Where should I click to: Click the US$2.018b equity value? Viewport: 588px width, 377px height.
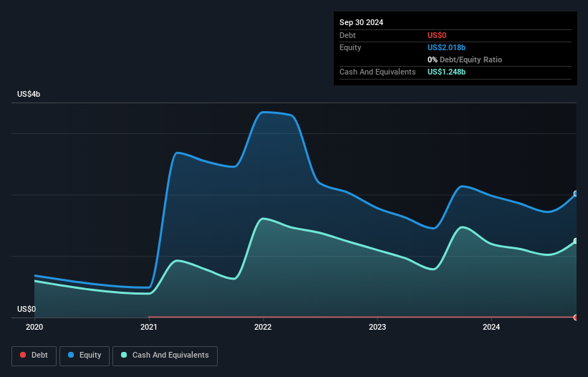pyautogui.click(x=447, y=47)
